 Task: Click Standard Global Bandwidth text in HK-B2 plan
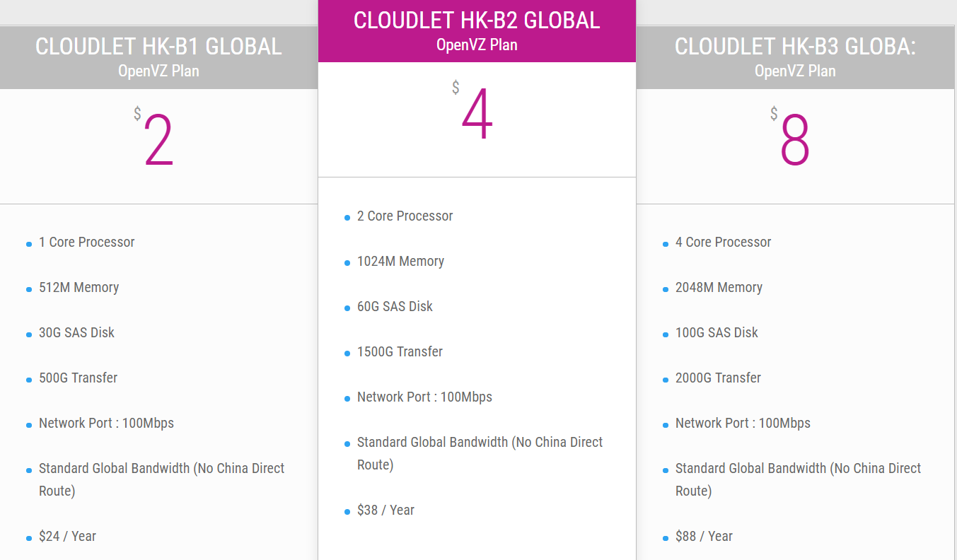pyautogui.click(x=480, y=453)
